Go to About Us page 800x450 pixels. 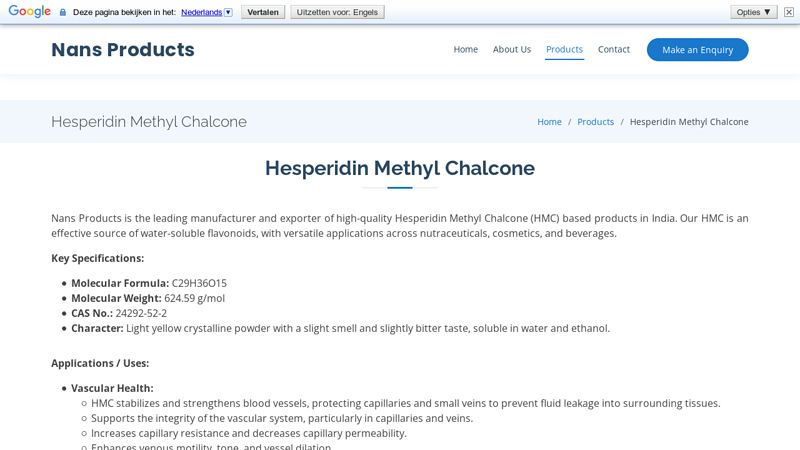[512, 49]
